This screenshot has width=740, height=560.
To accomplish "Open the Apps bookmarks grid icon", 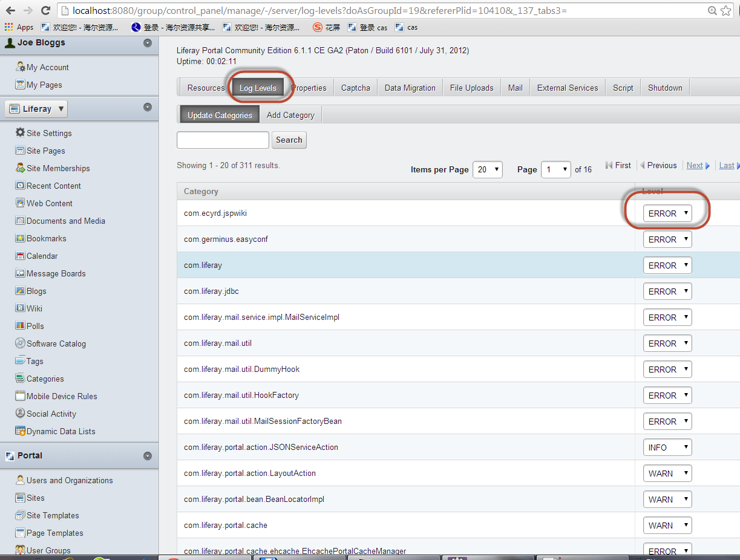I will (8, 27).
